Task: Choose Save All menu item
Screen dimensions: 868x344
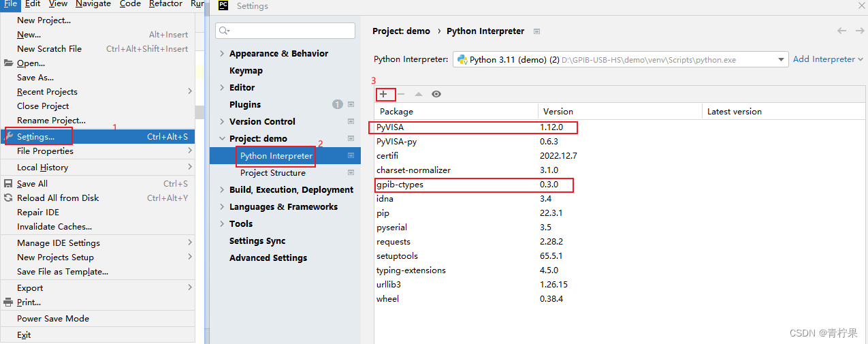Action: point(97,183)
